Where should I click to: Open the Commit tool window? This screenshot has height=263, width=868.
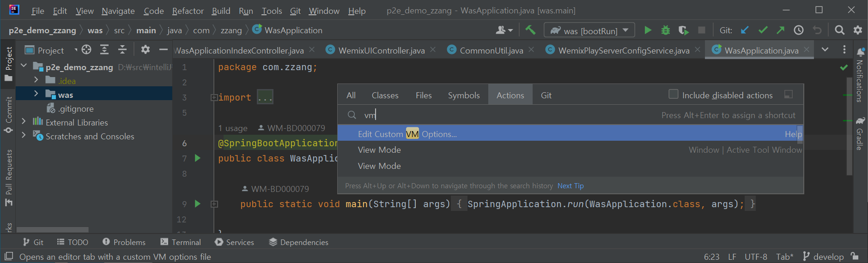pos(8,115)
